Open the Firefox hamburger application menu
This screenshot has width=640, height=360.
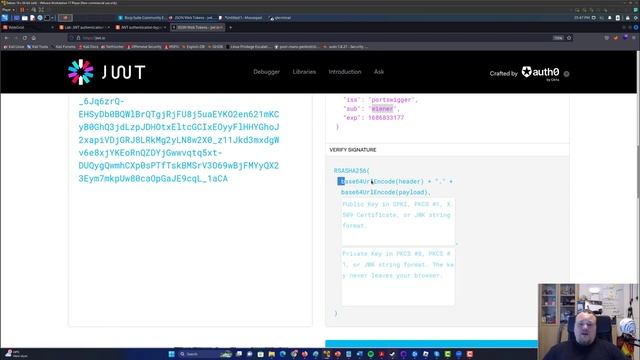(x=634, y=38)
